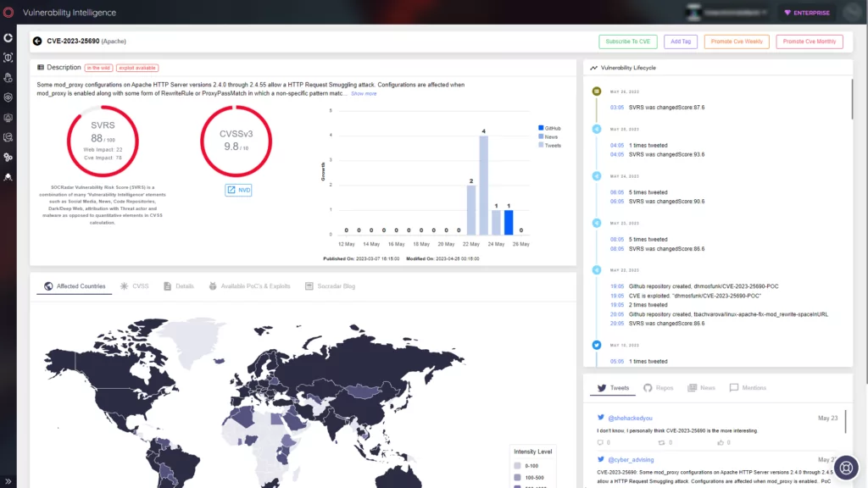
Task: Switch to the Repos tab
Action: 658,388
